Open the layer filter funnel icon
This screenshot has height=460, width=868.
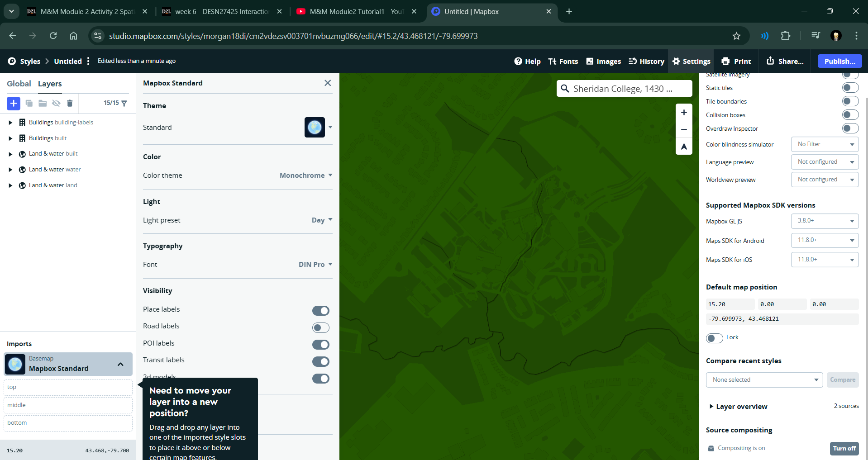click(124, 103)
